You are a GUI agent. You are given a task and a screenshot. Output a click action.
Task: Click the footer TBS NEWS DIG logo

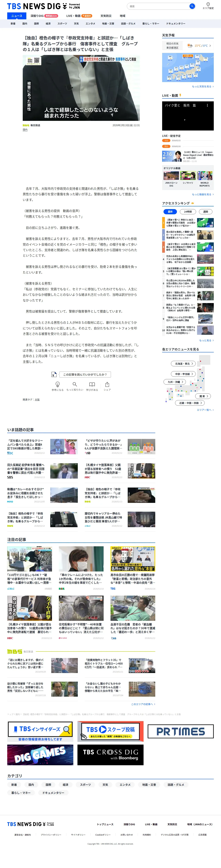30,824
